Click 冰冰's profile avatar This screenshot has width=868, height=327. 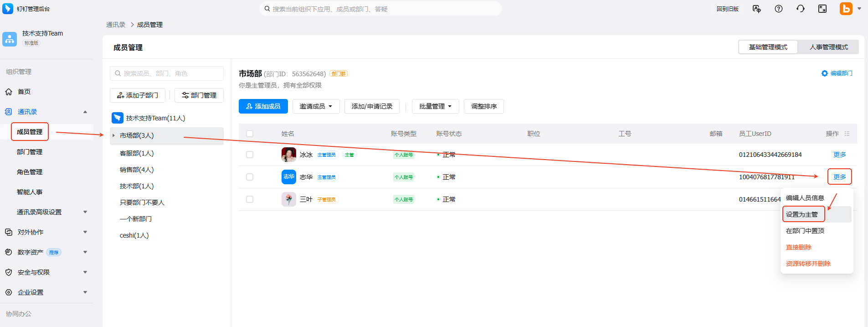tap(288, 155)
